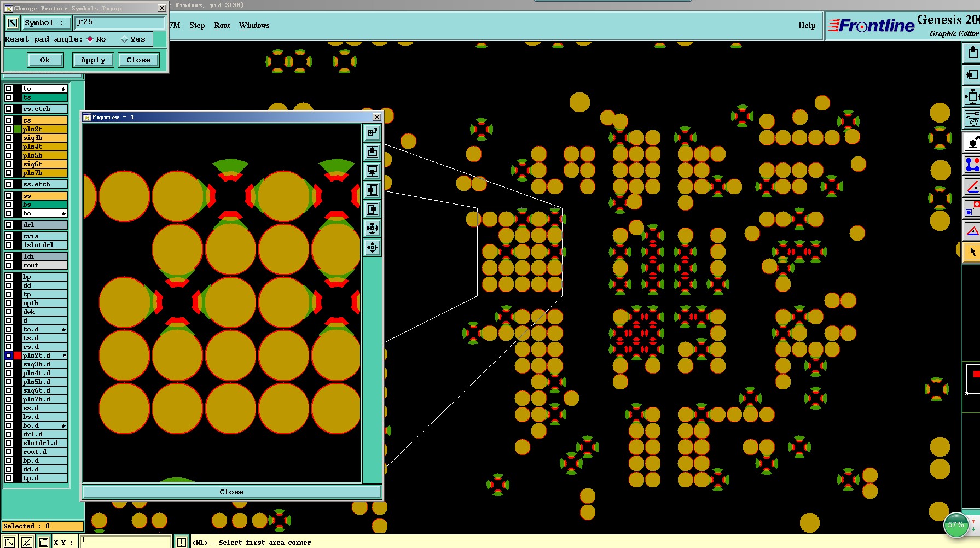Image resolution: width=980 pixels, height=548 pixels.
Task: Click the X Y coordinate input field
Action: tap(126, 542)
